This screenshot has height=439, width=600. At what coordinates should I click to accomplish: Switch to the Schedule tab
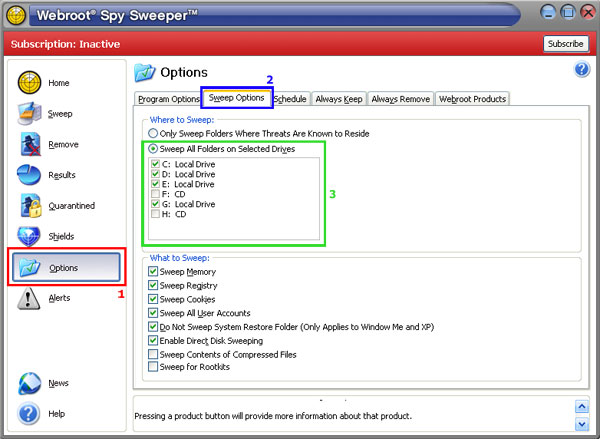[290, 99]
